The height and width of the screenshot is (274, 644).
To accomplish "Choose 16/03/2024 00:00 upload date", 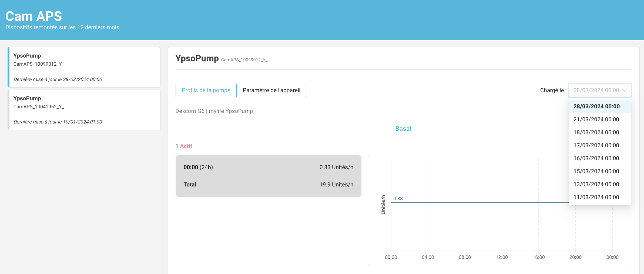I will tap(600, 158).
